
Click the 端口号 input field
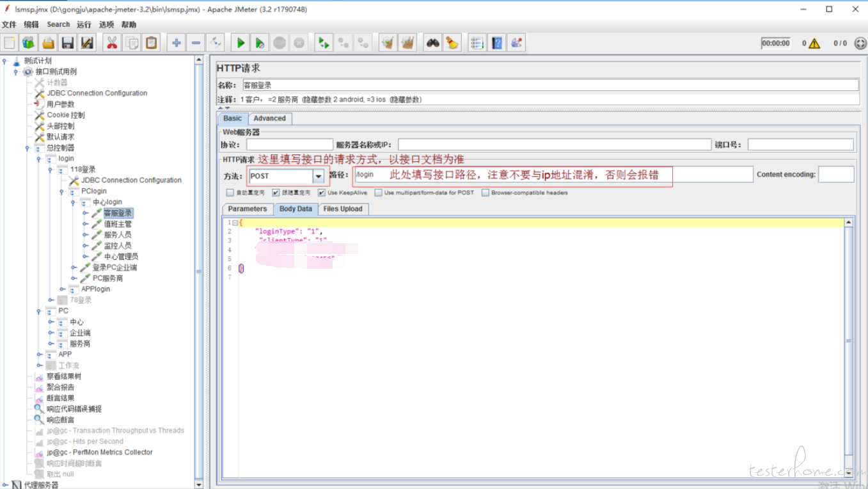click(x=800, y=145)
